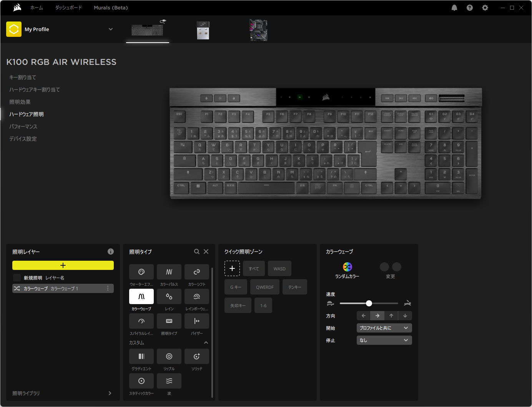Pick the ソリッド custom lighting effect
This screenshot has width=532, height=407.
point(197,356)
